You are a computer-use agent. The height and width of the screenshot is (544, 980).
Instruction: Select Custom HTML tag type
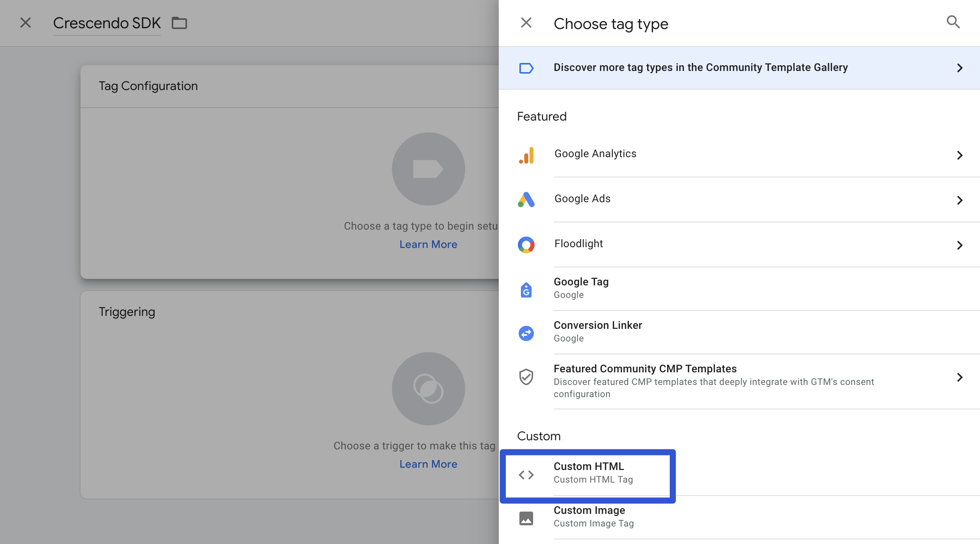[739, 473]
